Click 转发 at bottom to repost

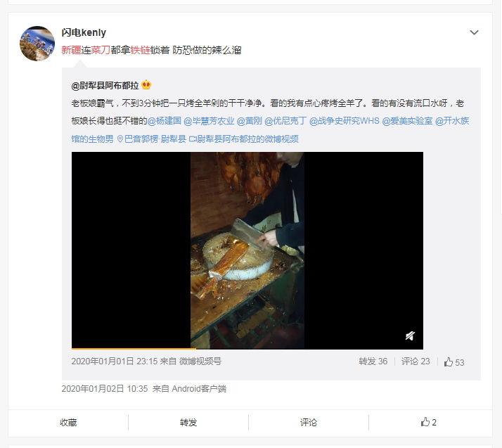pos(188,423)
